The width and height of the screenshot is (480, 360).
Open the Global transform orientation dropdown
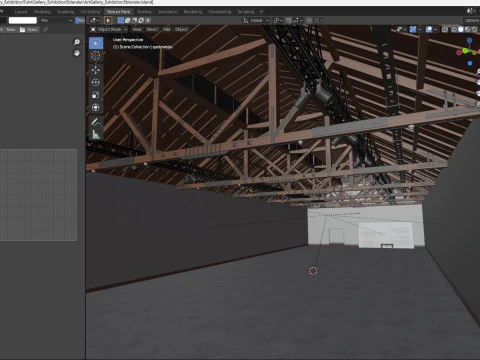click(256, 21)
